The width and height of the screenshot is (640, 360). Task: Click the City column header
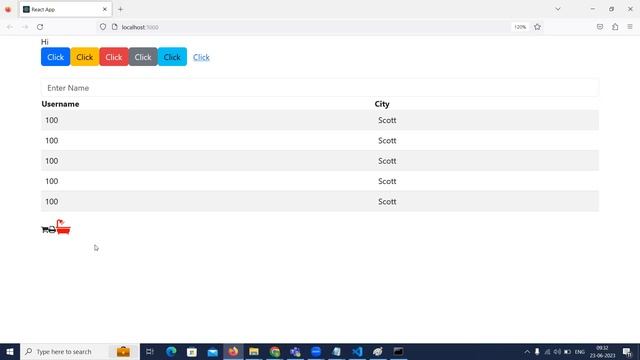(x=382, y=104)
